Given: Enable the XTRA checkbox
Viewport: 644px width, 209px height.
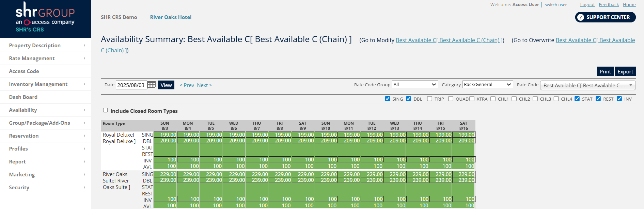Looking at the screenshot, I should tap(472, 99).
